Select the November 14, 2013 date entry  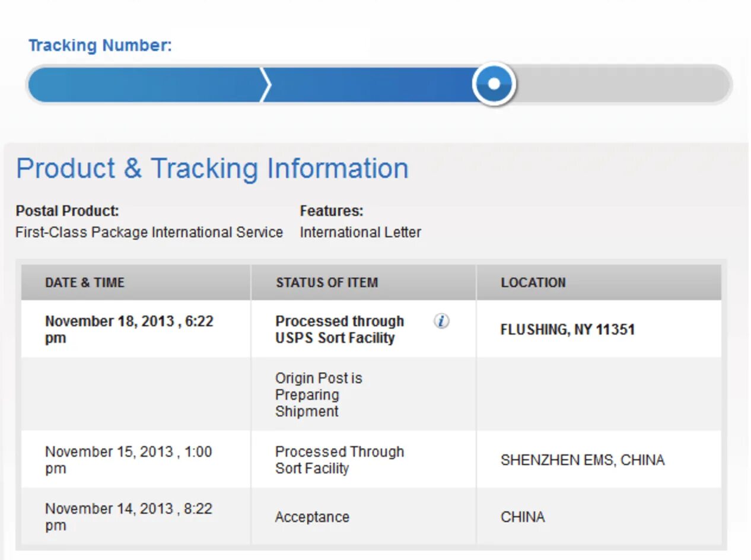point(128,517)
